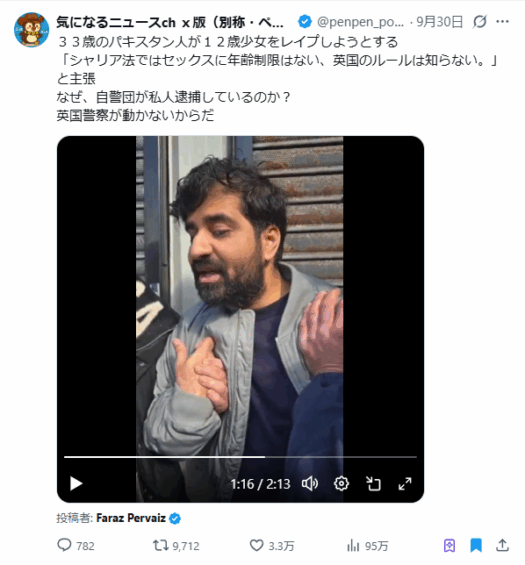Click the picture-in-picture icon in video controls
The width and height of the screenshot is (525, 565).
click(x=373, y=484)
